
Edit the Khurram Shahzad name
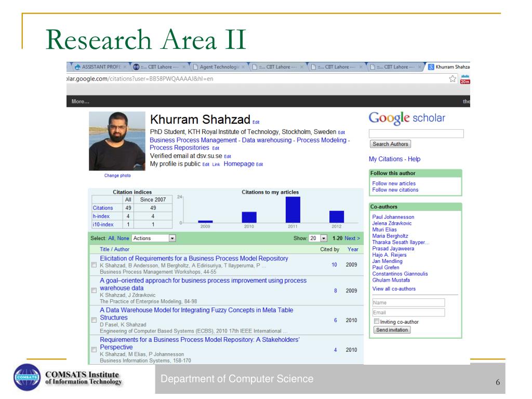256,122
